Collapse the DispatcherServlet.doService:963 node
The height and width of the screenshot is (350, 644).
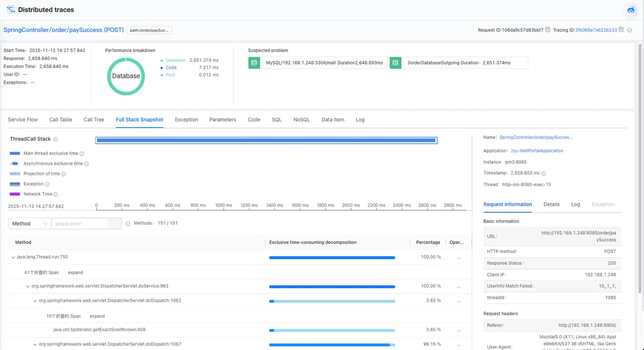point(28,286)
